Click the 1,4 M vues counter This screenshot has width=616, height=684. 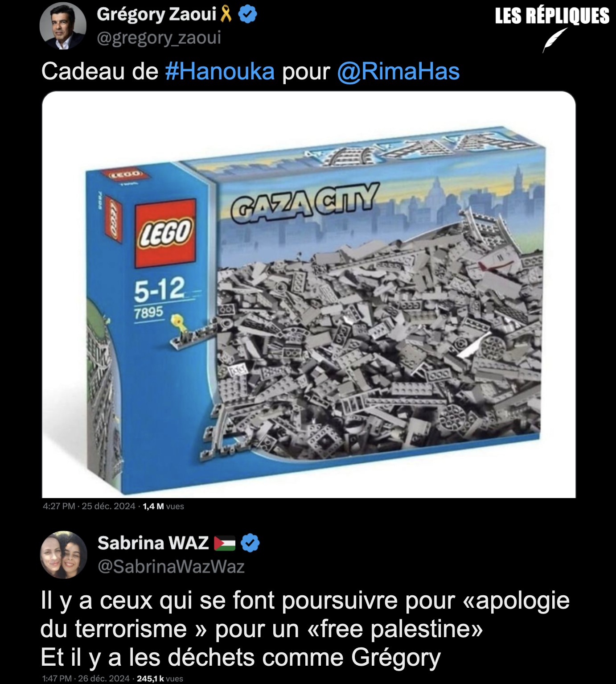tap(164, 506)
